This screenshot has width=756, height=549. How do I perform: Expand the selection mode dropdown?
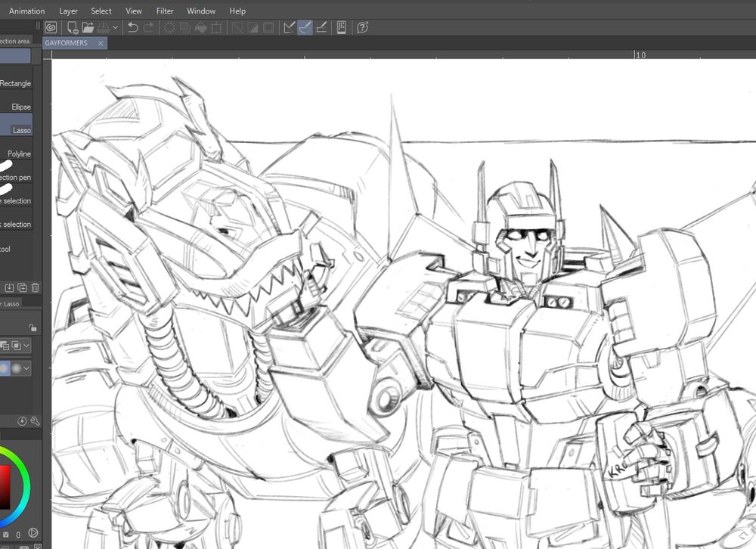[27, 346]
